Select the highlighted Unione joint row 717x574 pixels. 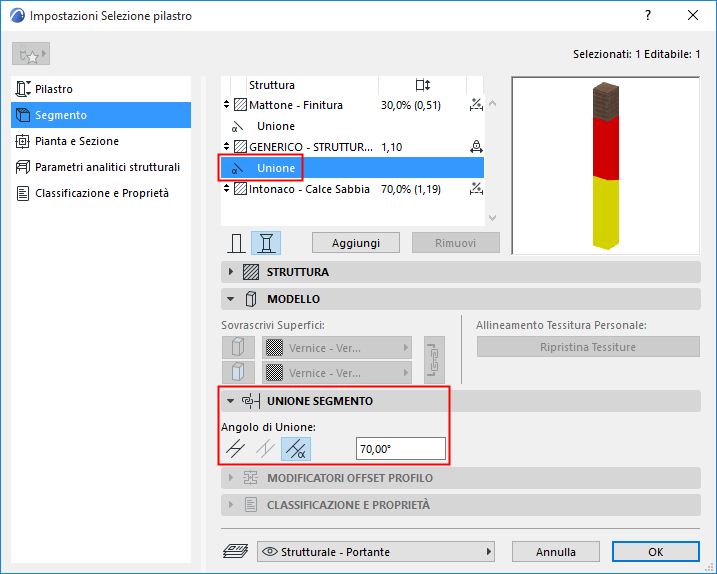coord(352,168)
